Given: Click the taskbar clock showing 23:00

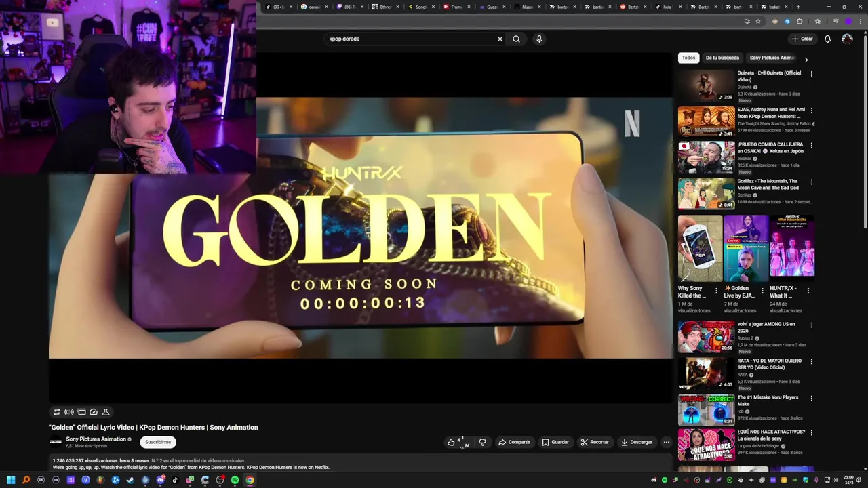Looking at the screenshot, I should [848, 480].
